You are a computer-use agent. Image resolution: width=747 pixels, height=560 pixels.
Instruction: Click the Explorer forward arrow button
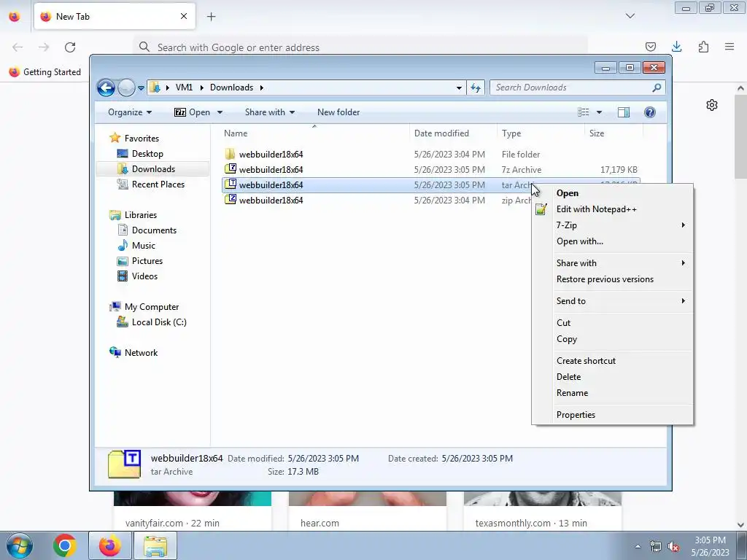pos(126,87)
